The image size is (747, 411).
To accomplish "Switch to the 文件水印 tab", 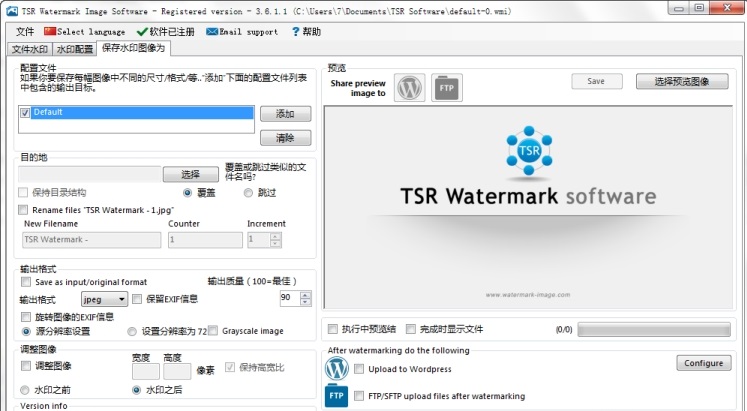I will 30,49.
